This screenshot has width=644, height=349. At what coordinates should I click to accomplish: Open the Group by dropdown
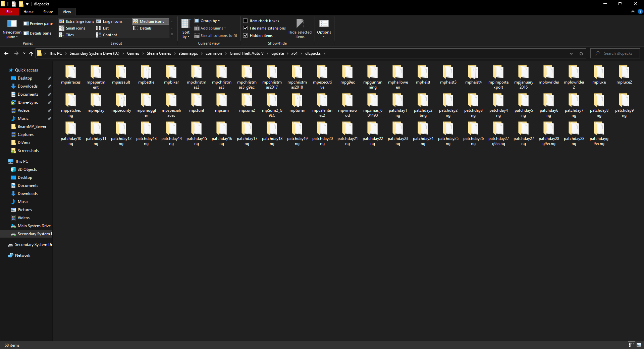click(207, 21)
